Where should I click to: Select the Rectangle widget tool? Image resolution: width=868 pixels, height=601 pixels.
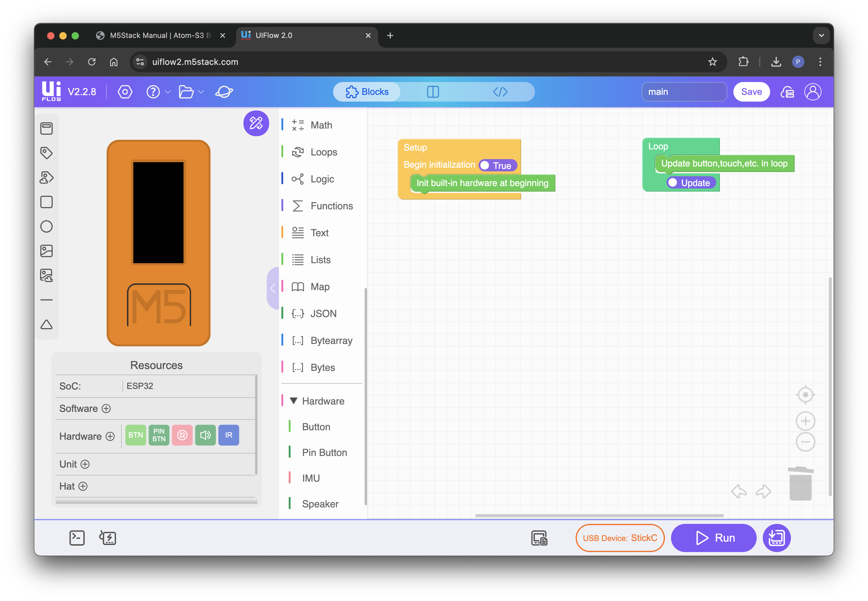point(46,202)
